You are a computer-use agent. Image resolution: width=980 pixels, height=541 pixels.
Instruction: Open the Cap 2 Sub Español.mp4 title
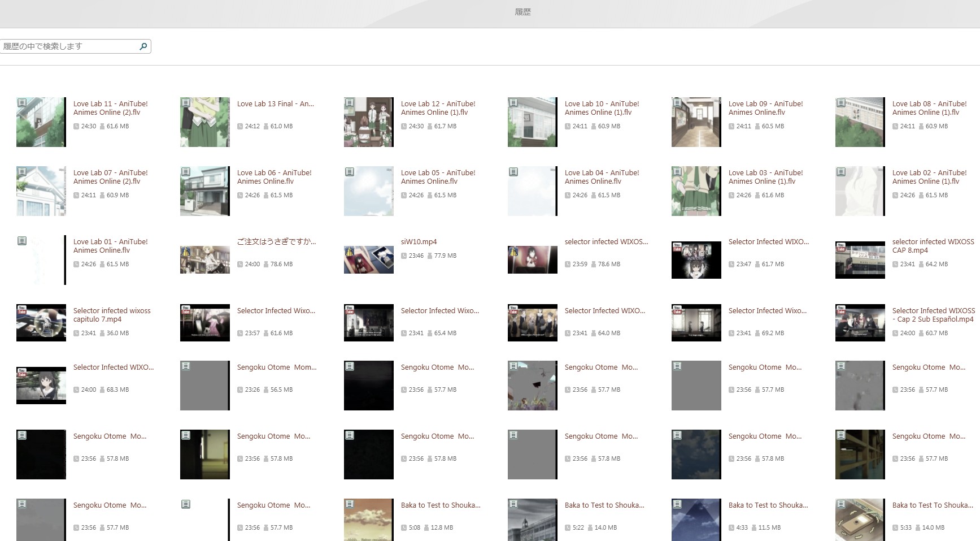[x=934, y=315]
